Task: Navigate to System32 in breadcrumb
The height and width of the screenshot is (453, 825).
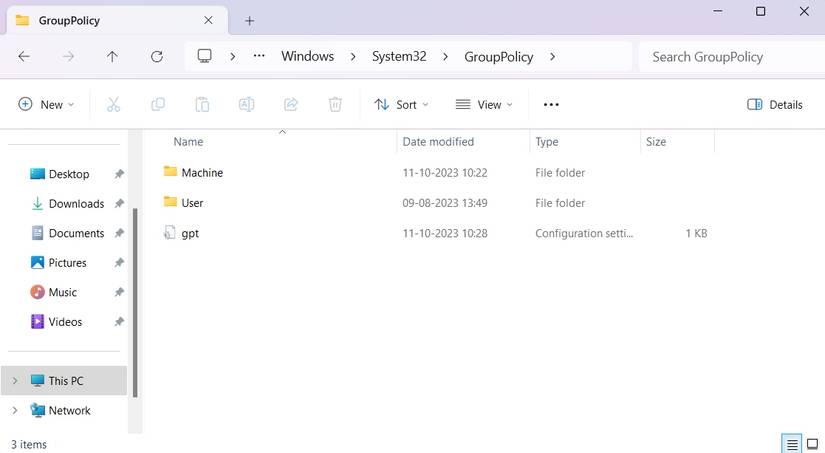Action: 399,57
